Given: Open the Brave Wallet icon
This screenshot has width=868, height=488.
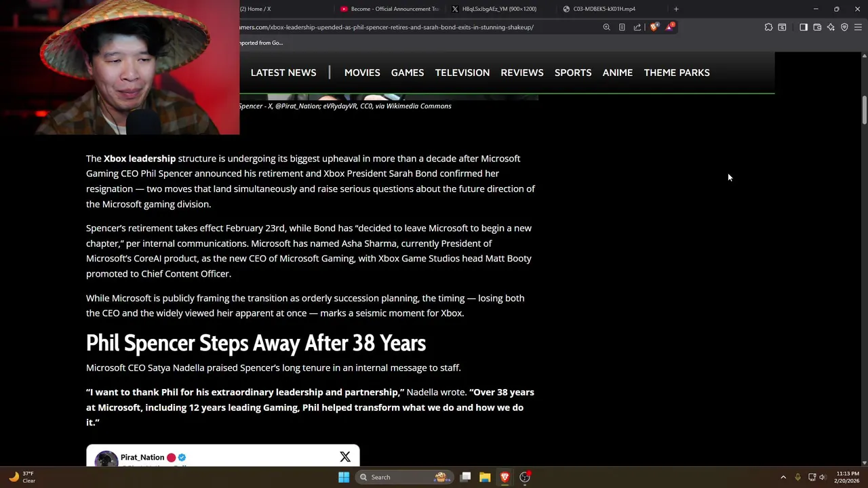Looking at the screenshot, I should (817, 27).
